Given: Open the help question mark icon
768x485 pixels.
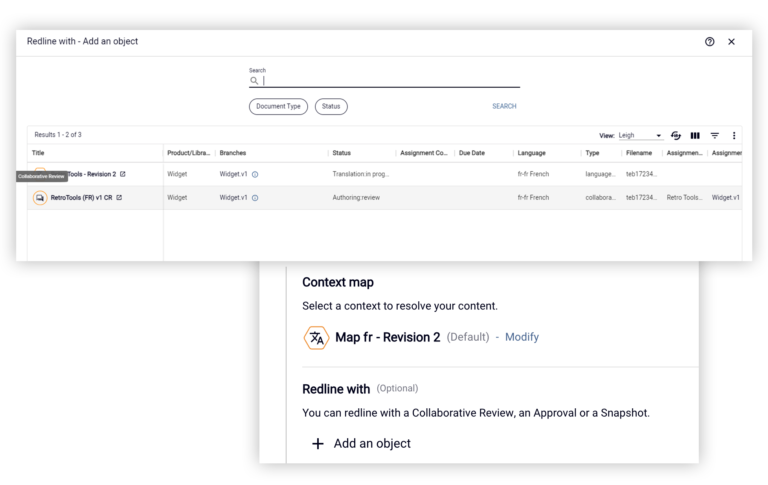Looking at the screenshot, I should 709,42.
